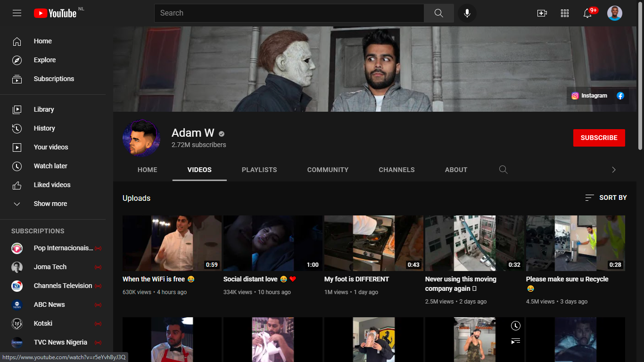
Task: Open the hamburger guide menu
Action: coord(17,13)
